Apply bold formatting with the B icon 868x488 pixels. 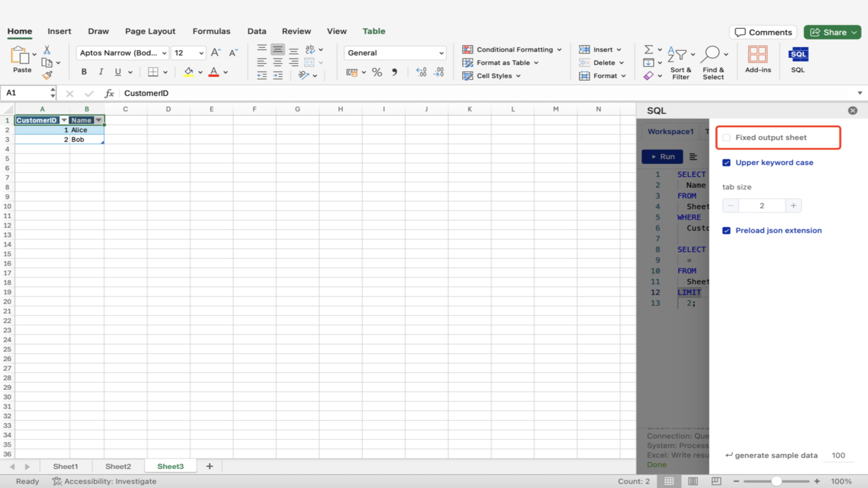coord(84,72)
